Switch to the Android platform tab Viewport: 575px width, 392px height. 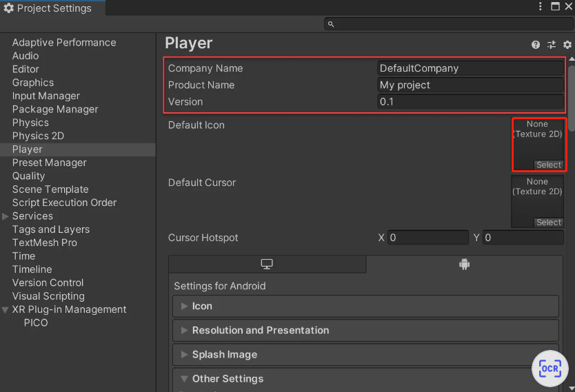(x=464, y=265)
